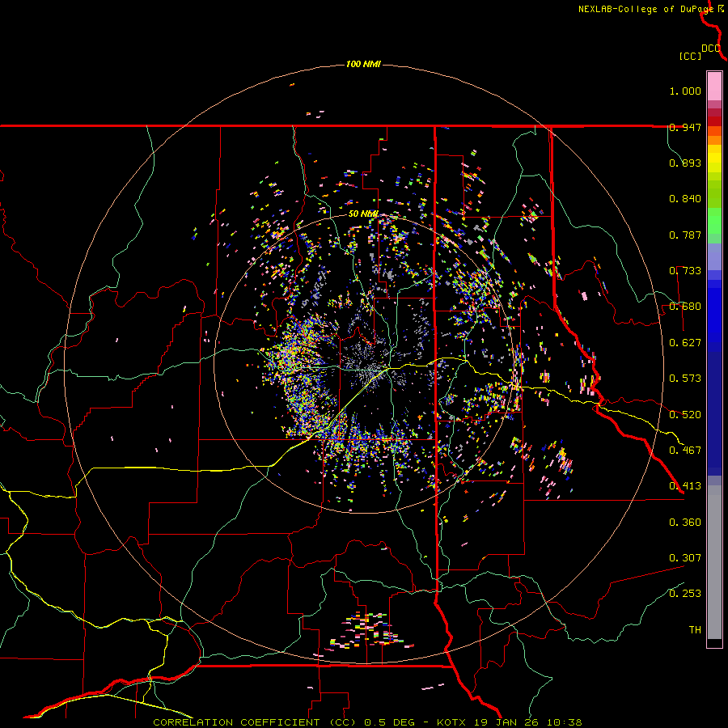728x728 pixels.
Task: Select the 100 NMI range ring label
Action: tap(363, 64)
